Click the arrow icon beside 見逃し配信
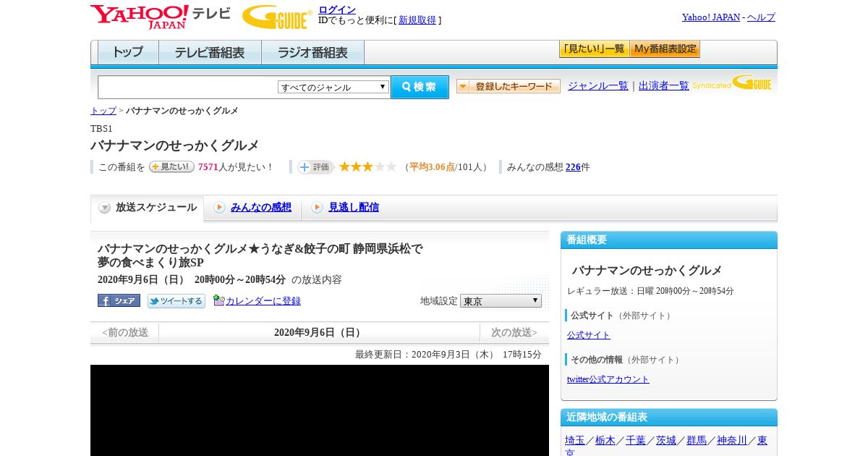 317,208
